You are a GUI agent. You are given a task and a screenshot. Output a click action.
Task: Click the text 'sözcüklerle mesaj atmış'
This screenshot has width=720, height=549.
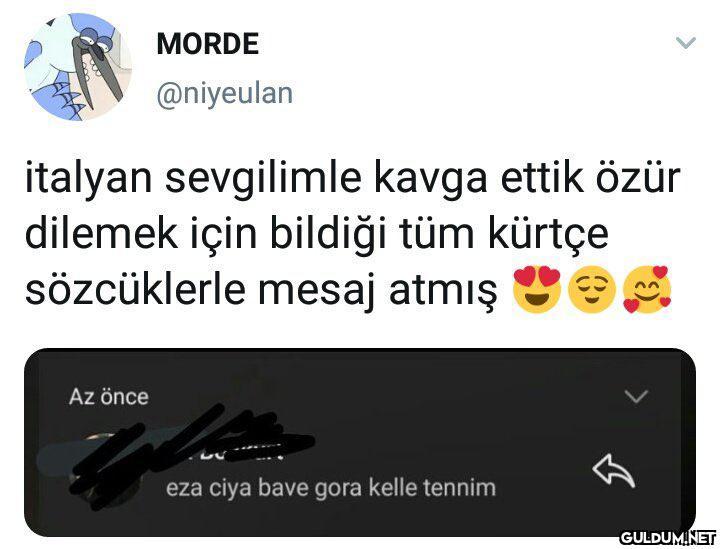[261, 291]
